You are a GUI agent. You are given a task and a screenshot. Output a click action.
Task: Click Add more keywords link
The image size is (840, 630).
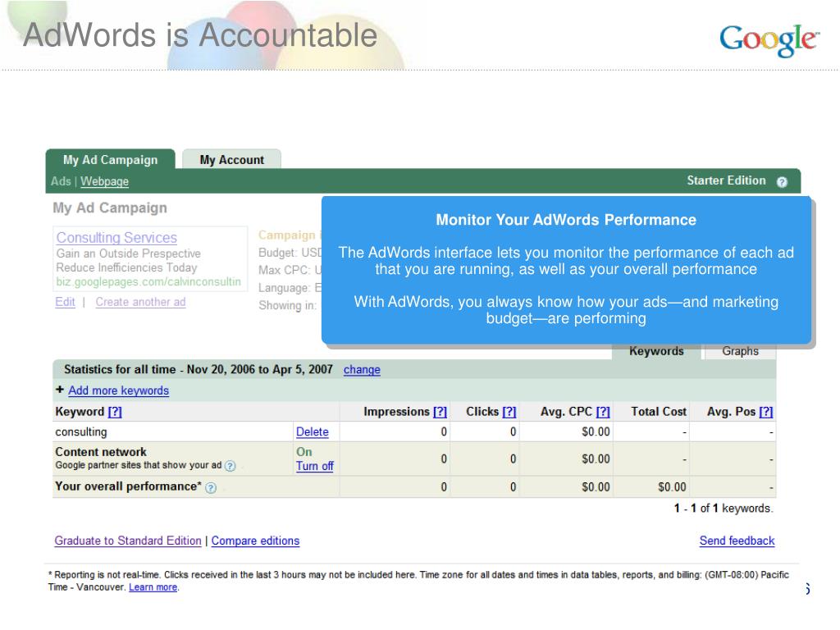pyautogui.click(x=118, y=390)
